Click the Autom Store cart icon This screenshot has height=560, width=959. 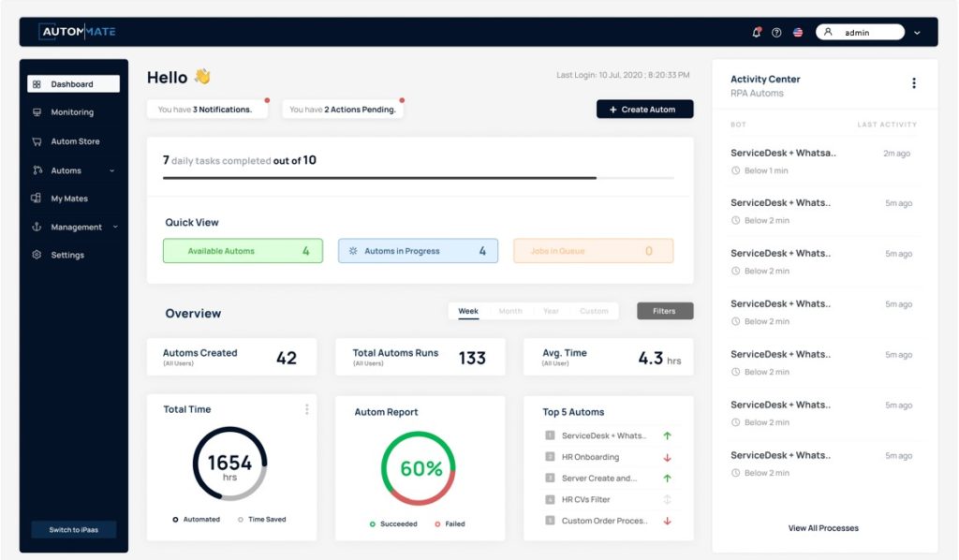click(x=37, y=141)
